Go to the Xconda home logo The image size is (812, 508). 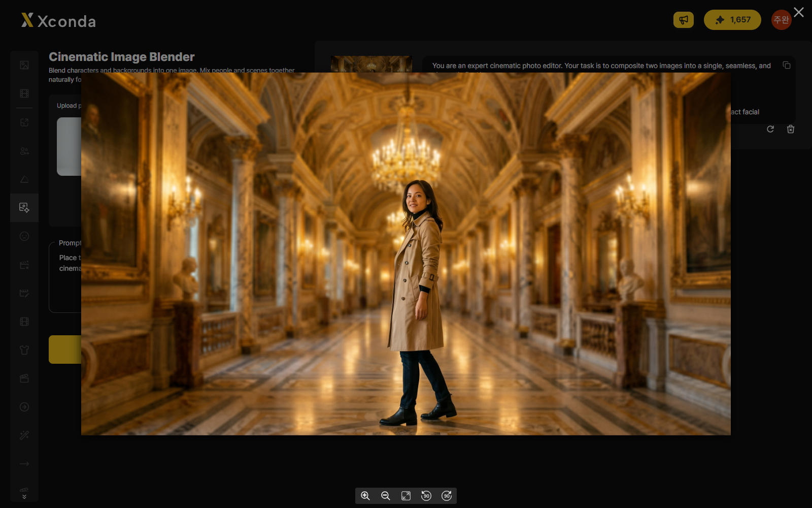pyautogui.click(x=58, y=20)
